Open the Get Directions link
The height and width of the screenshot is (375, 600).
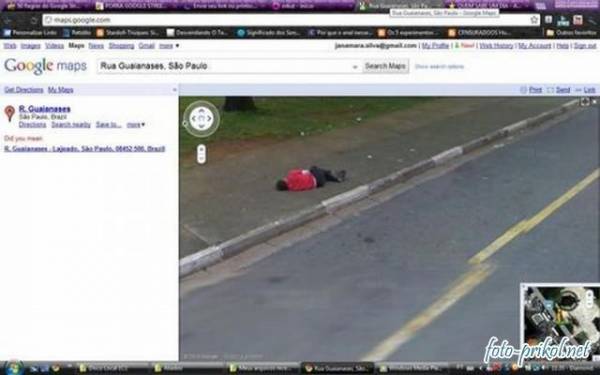point(24,90)
